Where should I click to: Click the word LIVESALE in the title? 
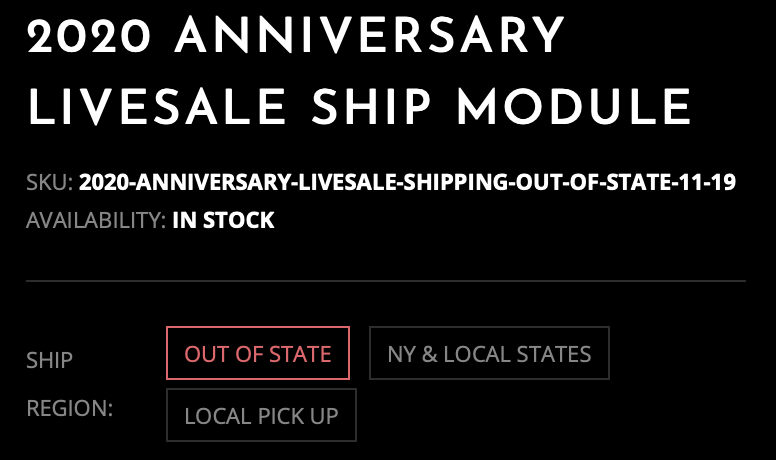tap(157, 106)
